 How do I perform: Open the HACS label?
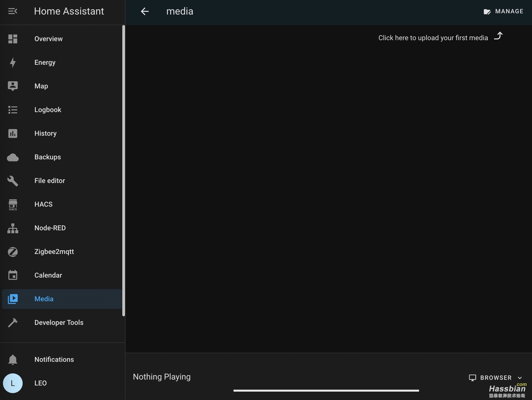pyautogui.click(x=44, y=204)
